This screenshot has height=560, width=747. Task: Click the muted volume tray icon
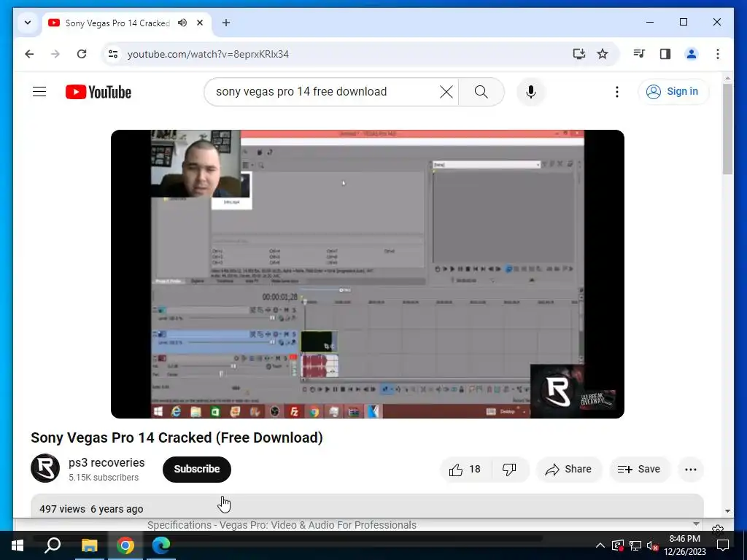click(652, 545)
